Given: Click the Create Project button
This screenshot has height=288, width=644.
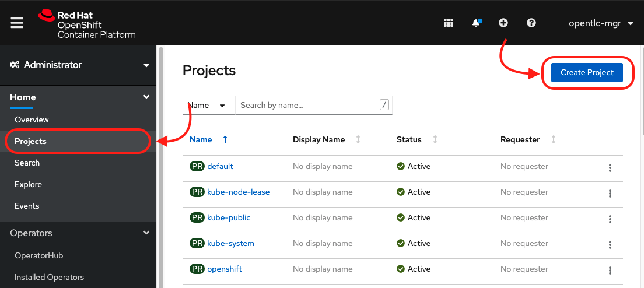Looking at the screenshot, I should coord(587,72).
